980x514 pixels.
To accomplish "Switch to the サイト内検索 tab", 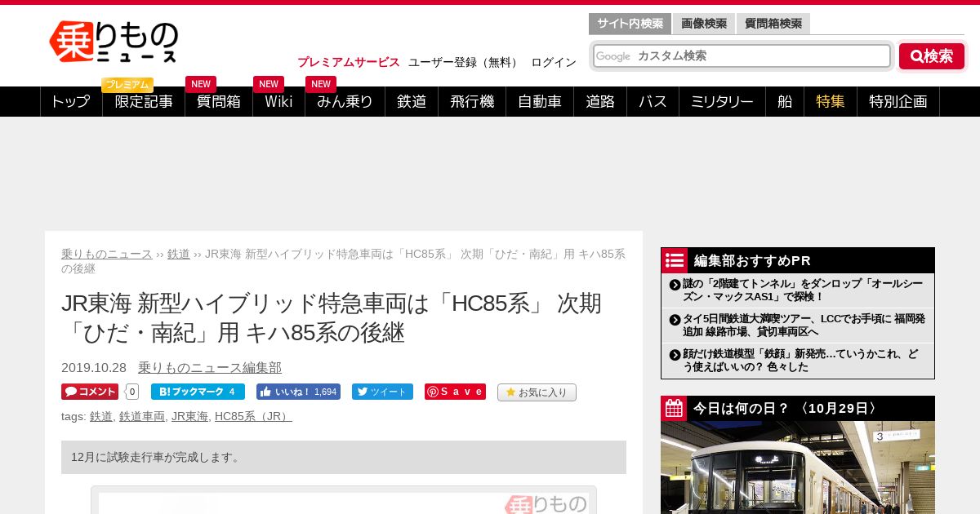I will tap(630, 24).
